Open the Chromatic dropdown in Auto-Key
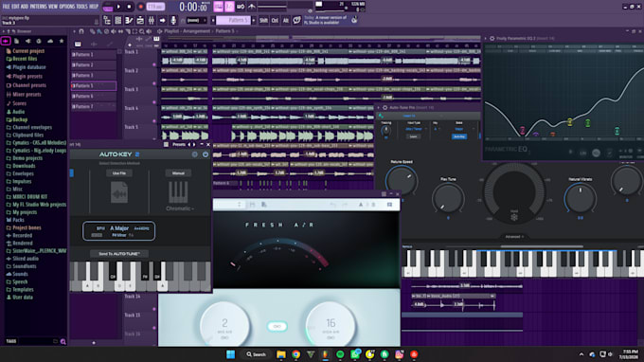The width and height of the screenshot is (644, 362). (180, 208)
